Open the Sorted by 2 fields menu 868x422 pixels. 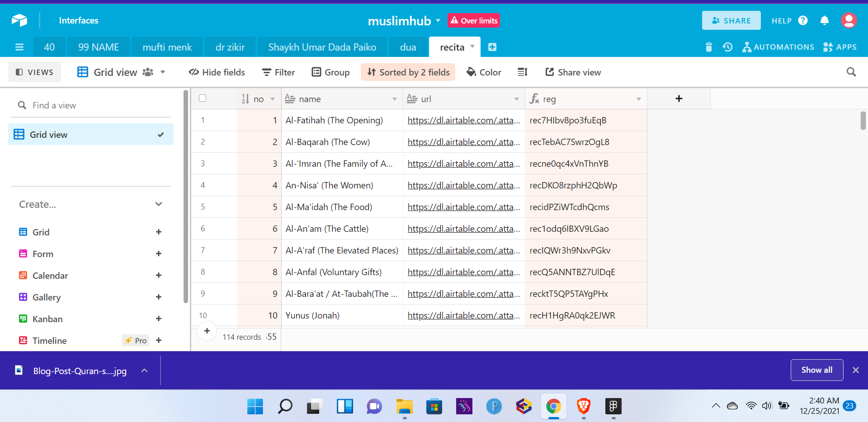[x=408, y=72]
